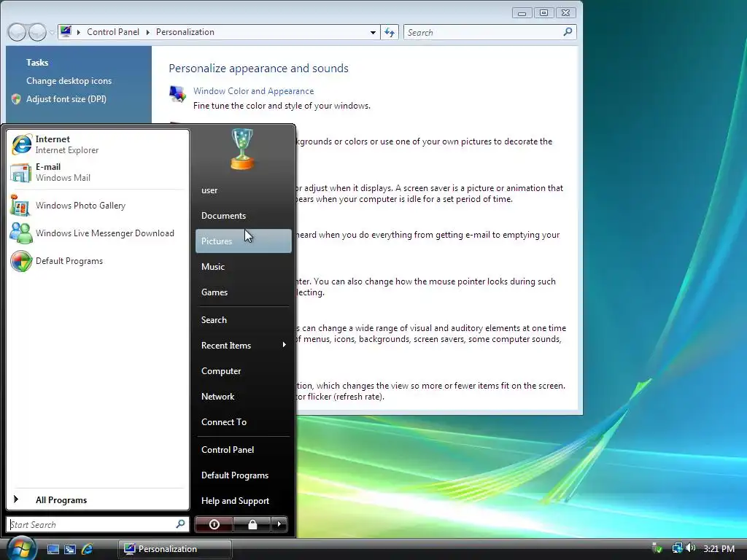The height and width of the screenshot is (560, 747).
Task: Open Music folder
Action: (243, 267)
